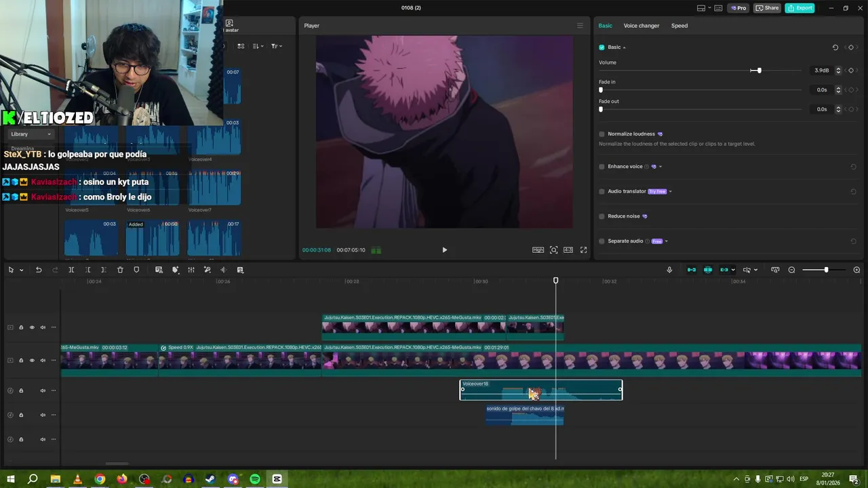
Task: Click the Volume 3.9dB value field
Action: [821, 70]
